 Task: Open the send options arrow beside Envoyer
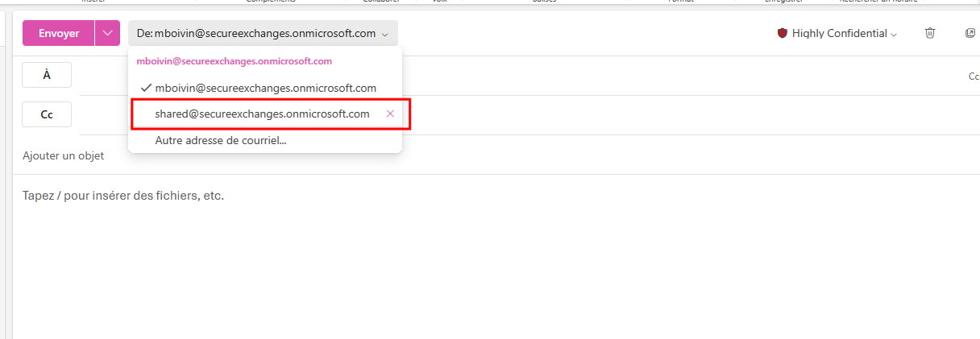[108, 33]
